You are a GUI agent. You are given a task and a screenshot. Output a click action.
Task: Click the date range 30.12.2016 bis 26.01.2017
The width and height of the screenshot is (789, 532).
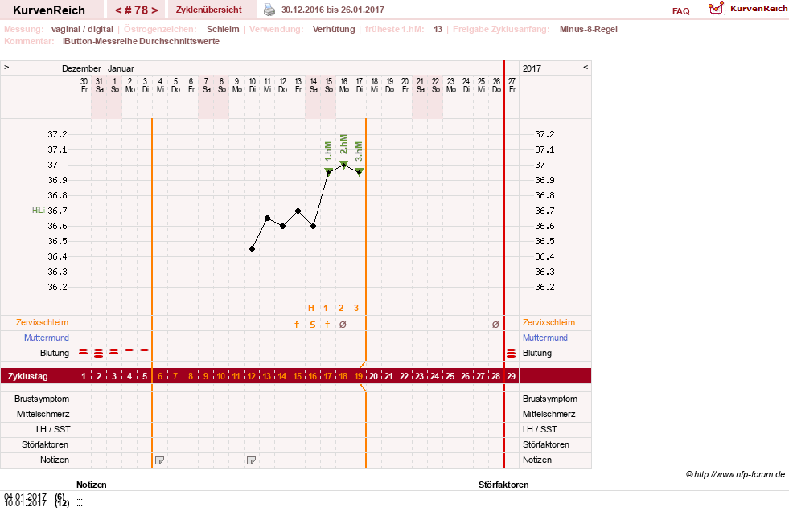click(333, 10)
